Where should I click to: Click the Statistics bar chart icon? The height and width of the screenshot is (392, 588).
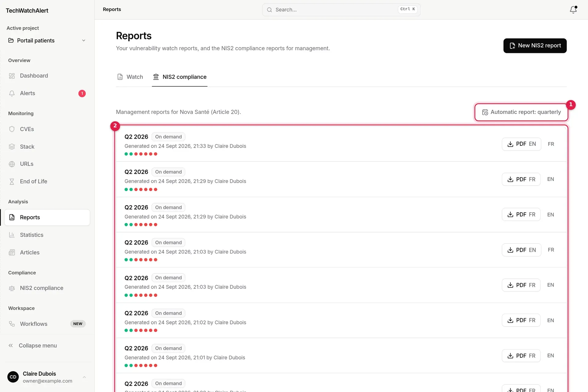[12, 235]
